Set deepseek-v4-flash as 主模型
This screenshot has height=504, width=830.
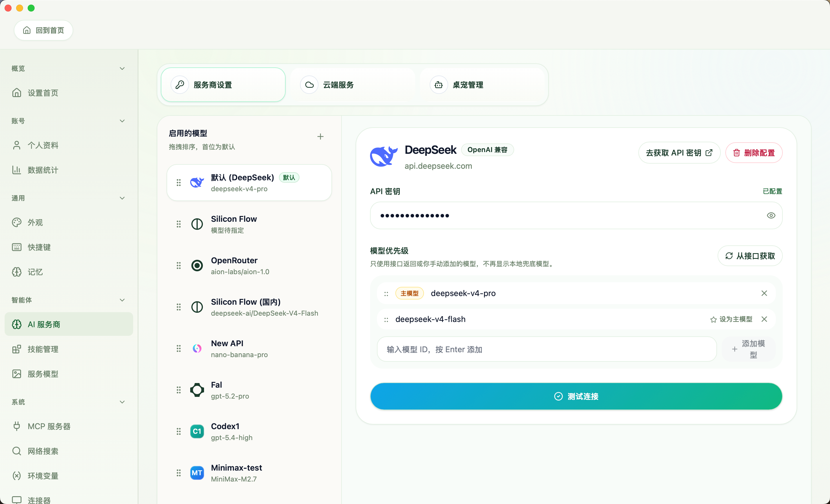(x=731, y=319)
